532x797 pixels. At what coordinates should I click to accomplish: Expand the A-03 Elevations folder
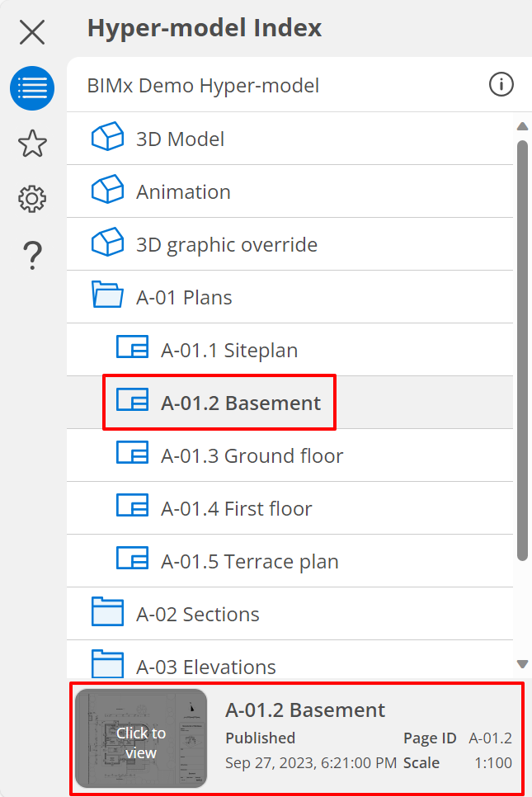pos(107,665)
